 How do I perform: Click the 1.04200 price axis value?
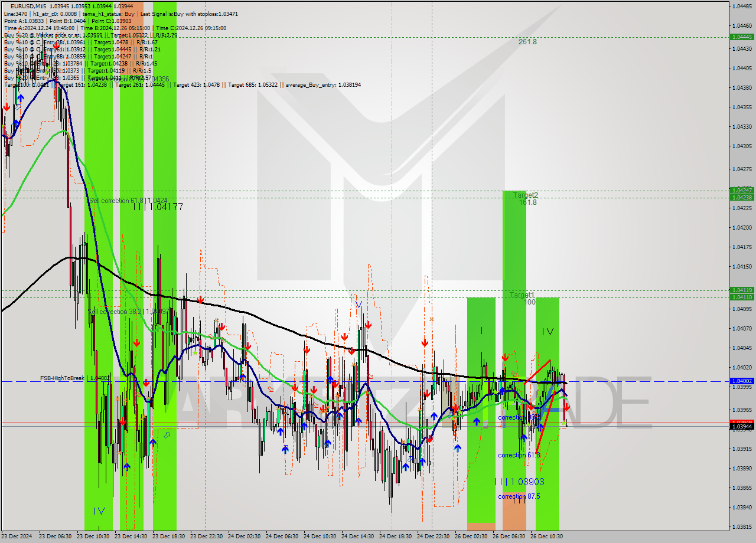coord(742,227)
